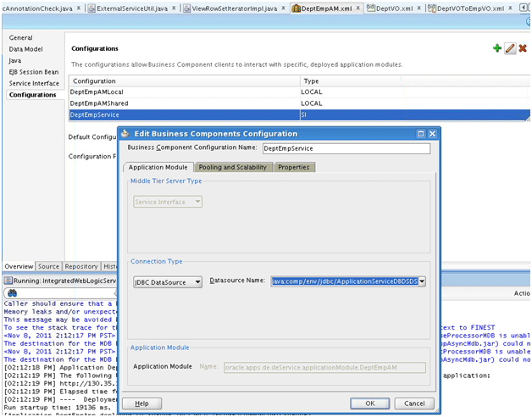Open the General section in sidebar
The height and width of the screenshot is (417, 532).
point(20,37)
